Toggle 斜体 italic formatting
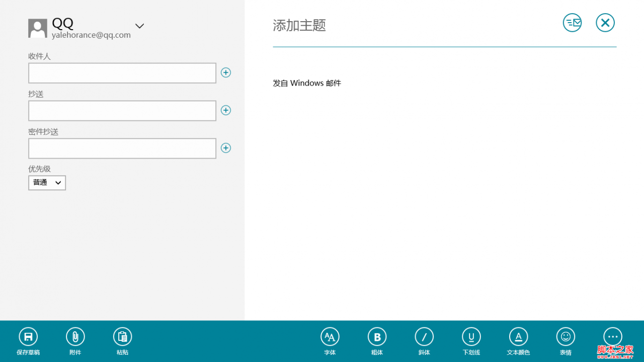 424,336
